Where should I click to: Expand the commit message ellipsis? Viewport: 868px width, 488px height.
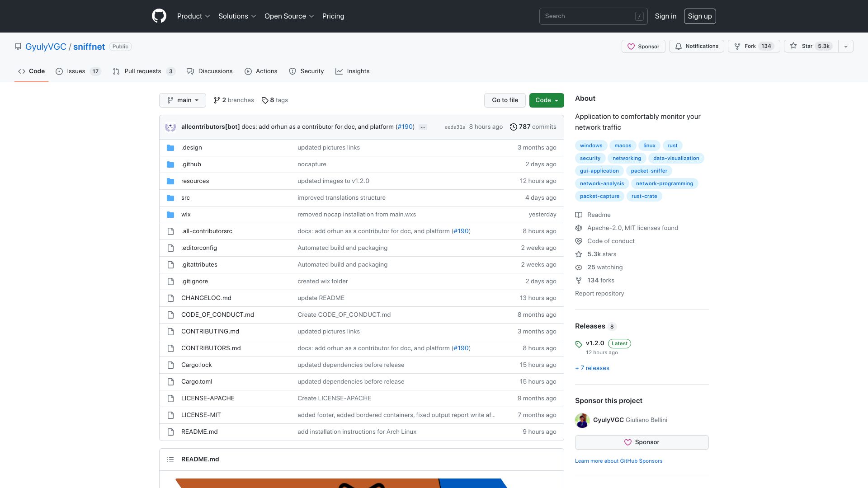[x=423, y=127]
